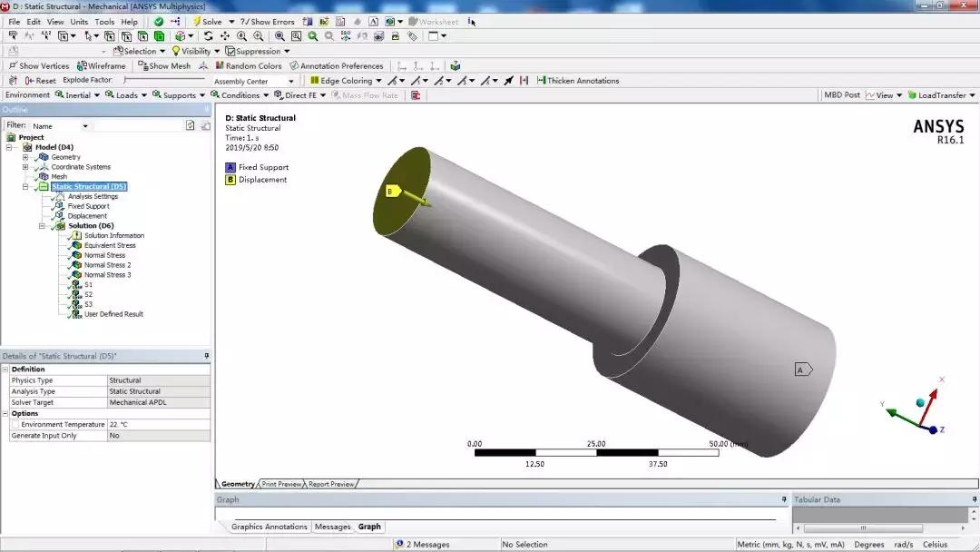This screenshot has height=552, width=980.
Task: Switch to the Print Preview tab
Action: click(281, 484)
